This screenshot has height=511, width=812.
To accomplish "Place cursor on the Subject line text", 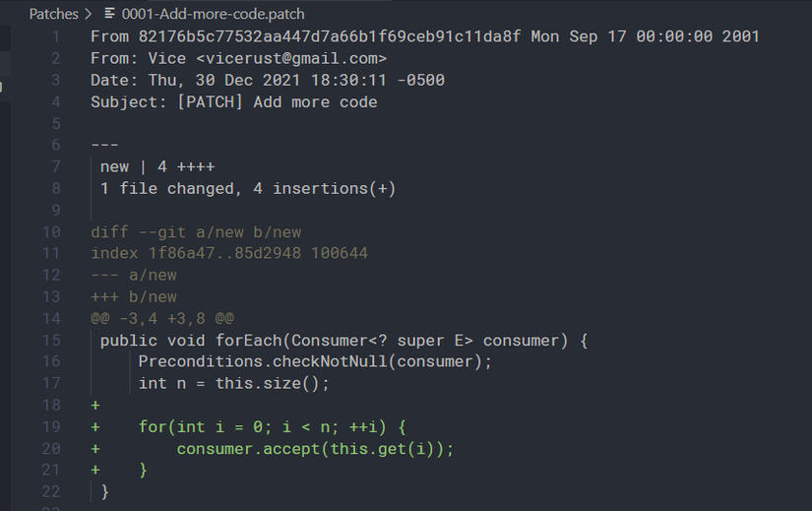I will click(x=233, y=101).
